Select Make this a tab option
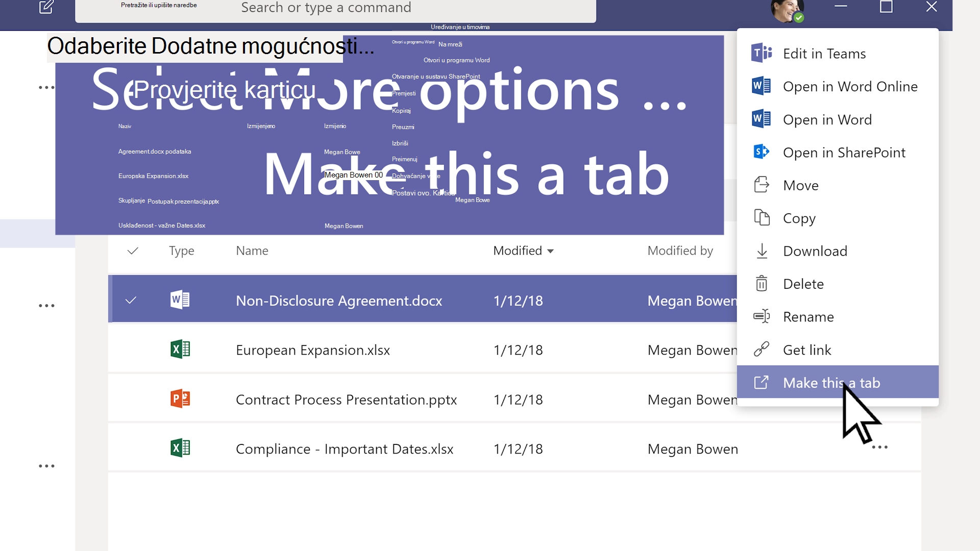This screenshot has height=551, width=980. coord(831,383)
